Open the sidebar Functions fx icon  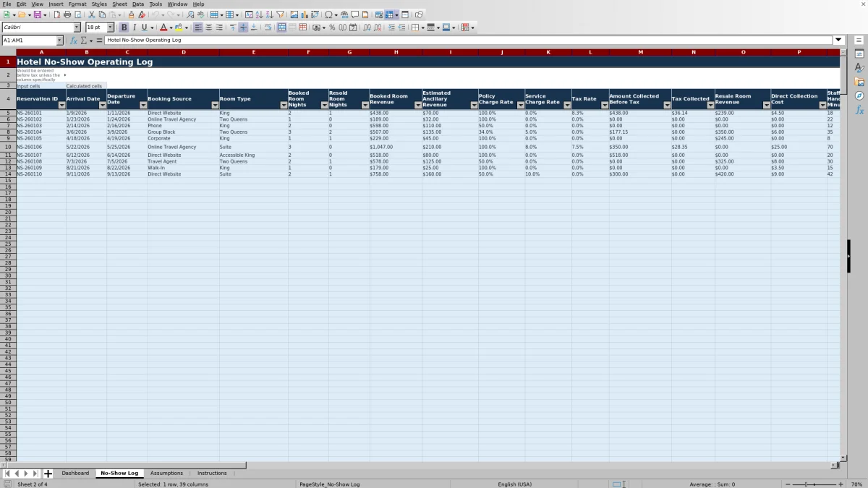[859, 110]
